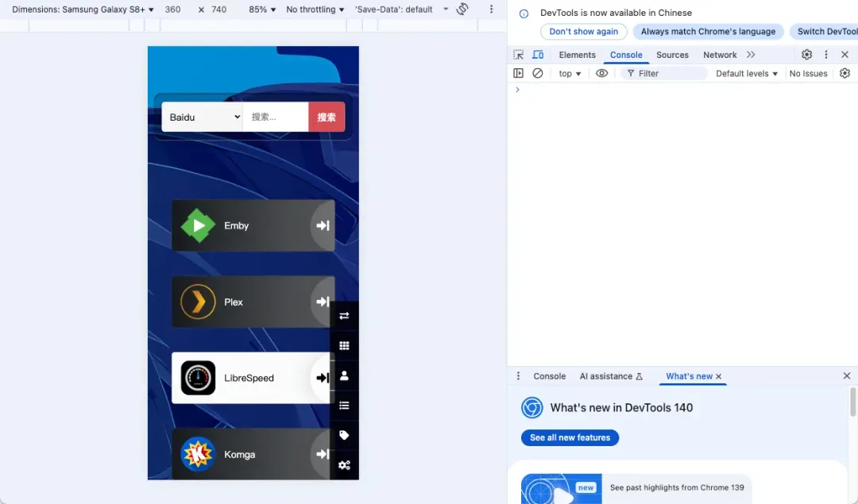Click the red 搜索 search button
The width and height of the screenshot is (858, 504).
point(327,117)
